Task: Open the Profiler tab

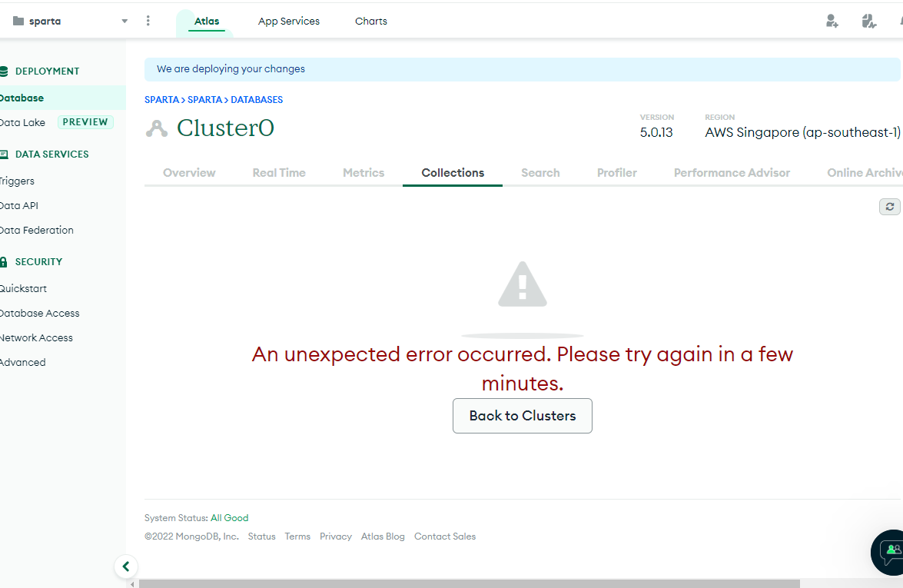Action: pyautogui.click(x=617, y=173)
